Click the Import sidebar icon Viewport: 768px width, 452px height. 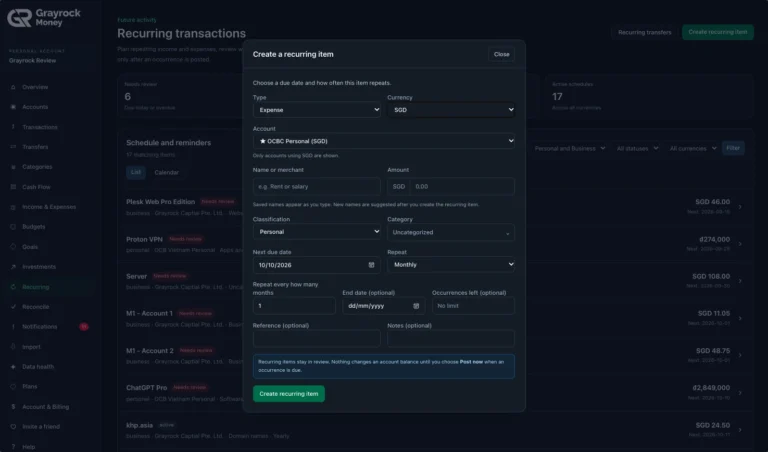13,347
